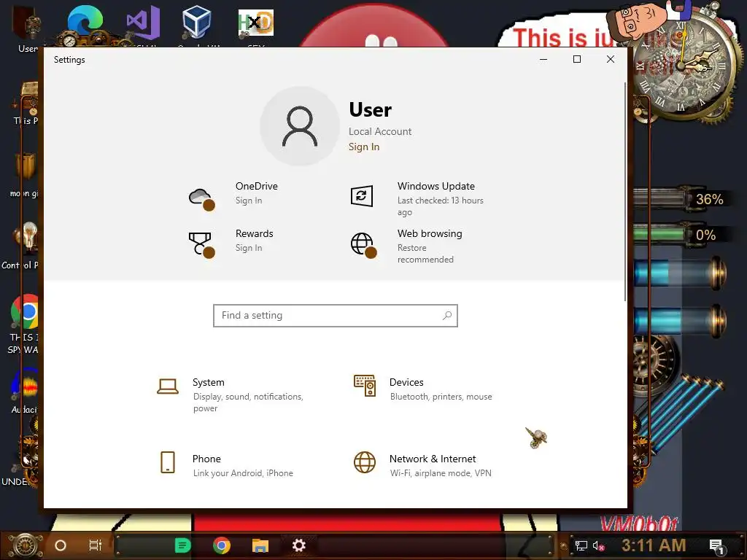Screen dimensions: 747x560
Task: Click the Settings gear on taskbar
Action: point(298,545)
